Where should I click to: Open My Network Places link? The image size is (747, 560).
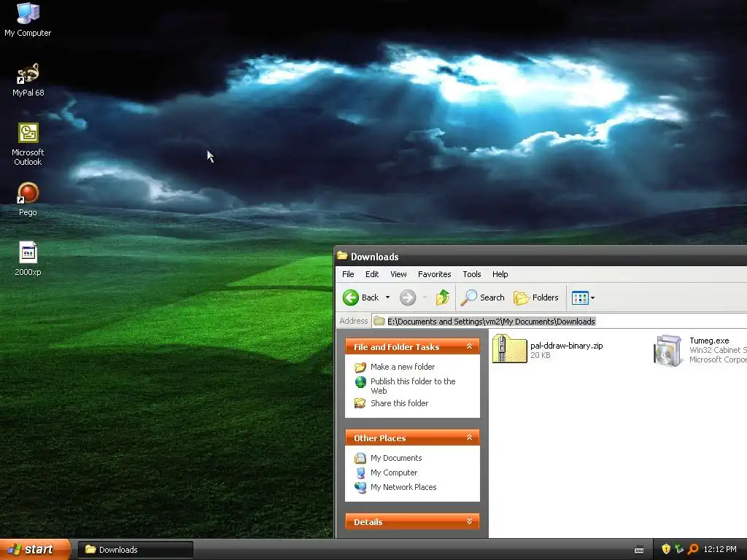[x=403, y=488]
